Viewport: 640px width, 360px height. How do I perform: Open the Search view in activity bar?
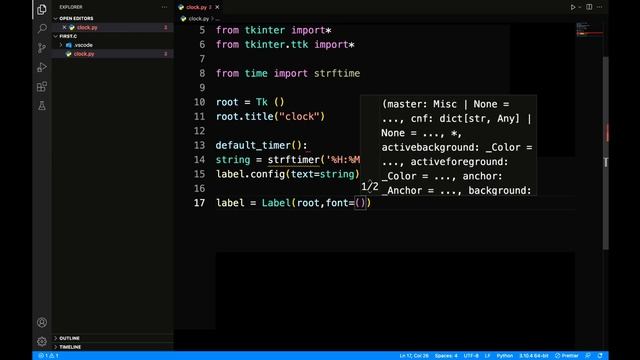click(42, 28)
